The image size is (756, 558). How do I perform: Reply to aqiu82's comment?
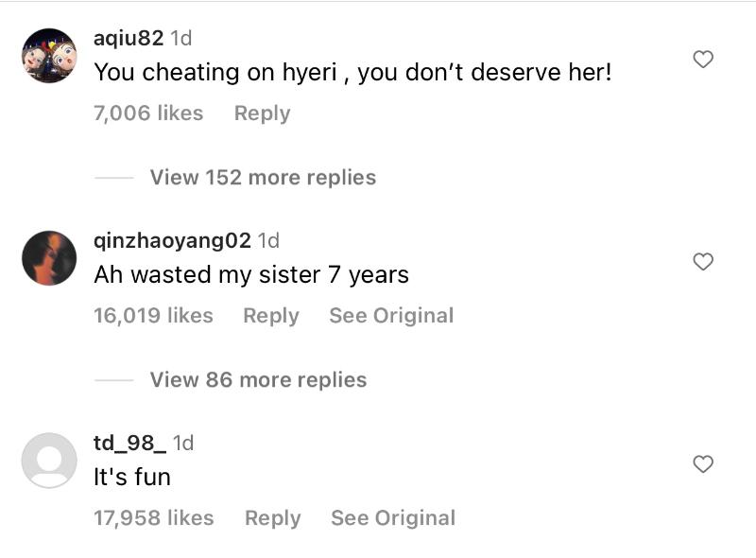[x=262, y=113]
